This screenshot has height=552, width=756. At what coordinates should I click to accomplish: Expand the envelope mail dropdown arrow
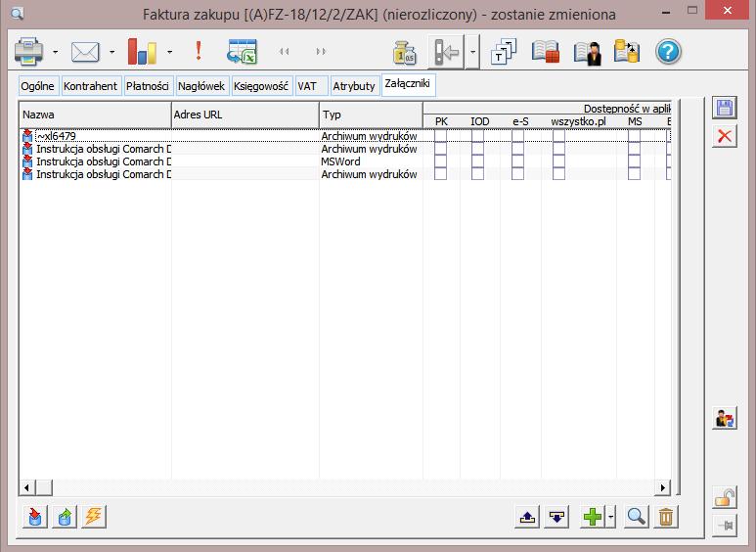coord(111,52)
